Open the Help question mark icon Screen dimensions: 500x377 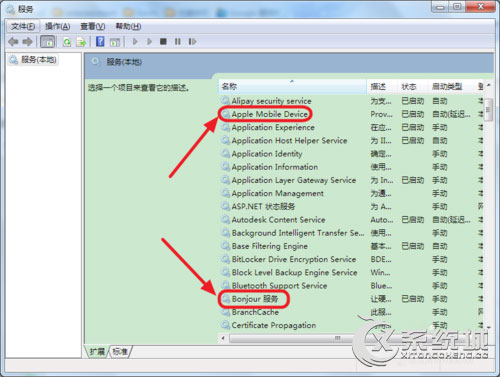(100, 42)
